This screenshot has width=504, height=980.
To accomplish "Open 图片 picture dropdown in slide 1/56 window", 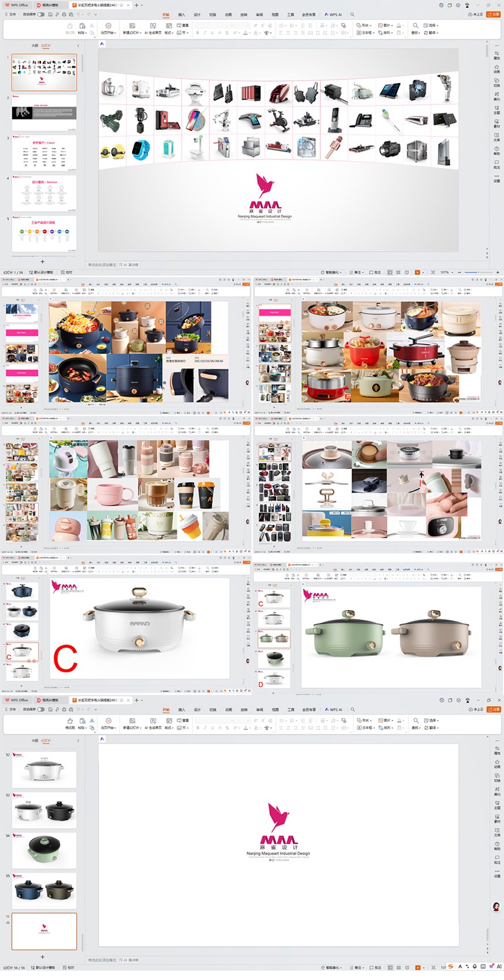I will pos(384,25).
